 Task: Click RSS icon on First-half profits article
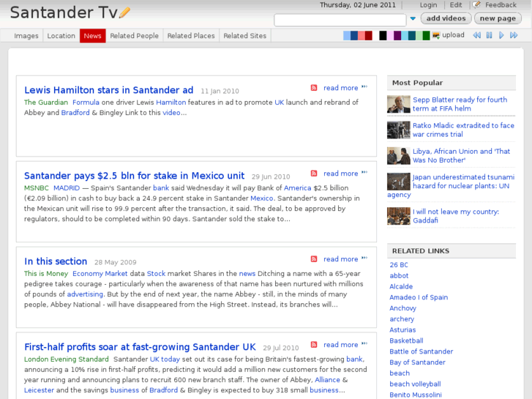pyautogui.click(x=314, y=345)
